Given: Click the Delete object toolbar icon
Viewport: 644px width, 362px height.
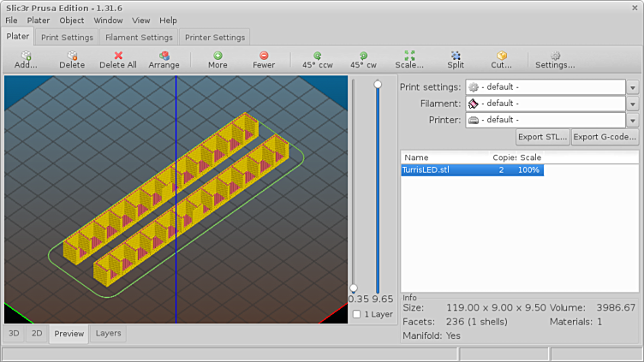Looking at the screenshot, I should (72, 56).
